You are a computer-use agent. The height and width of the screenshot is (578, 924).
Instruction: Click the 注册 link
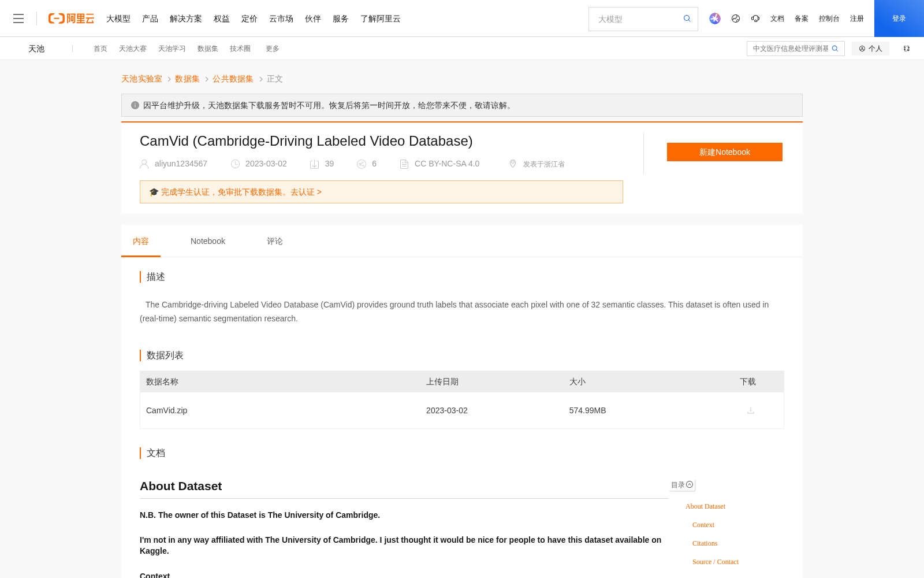coord(857,18)
